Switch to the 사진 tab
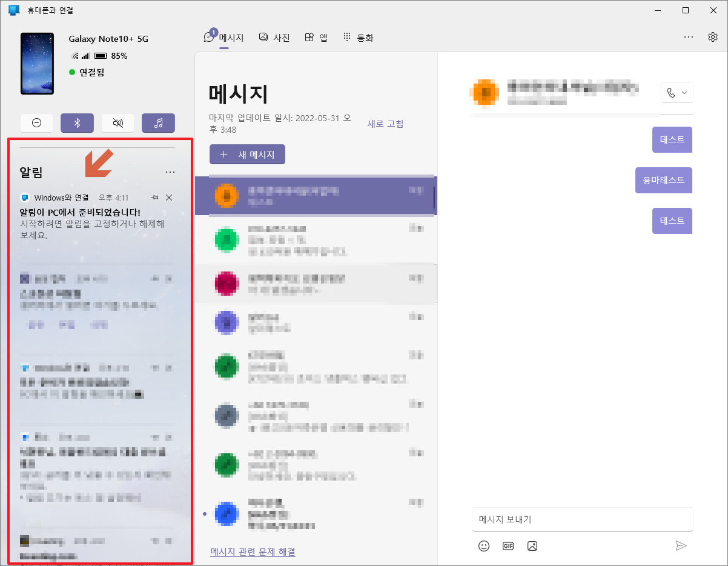 274,38
